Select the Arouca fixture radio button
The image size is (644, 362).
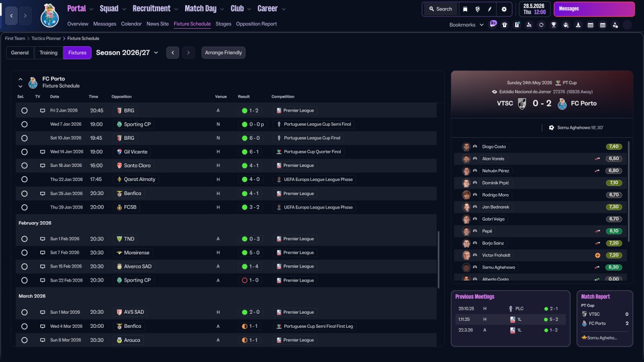(x=24, y=340)
